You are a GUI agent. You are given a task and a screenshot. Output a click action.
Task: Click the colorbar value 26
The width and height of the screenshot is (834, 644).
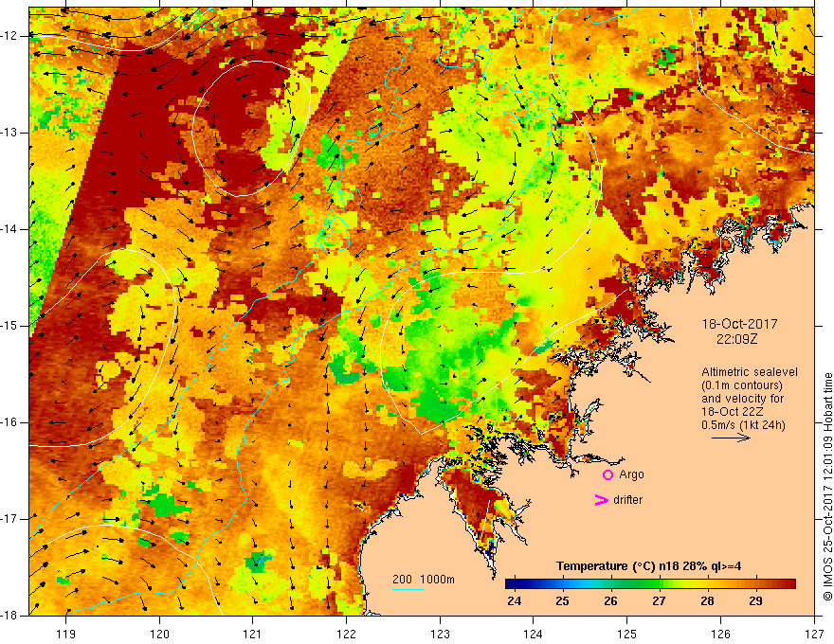610,601
